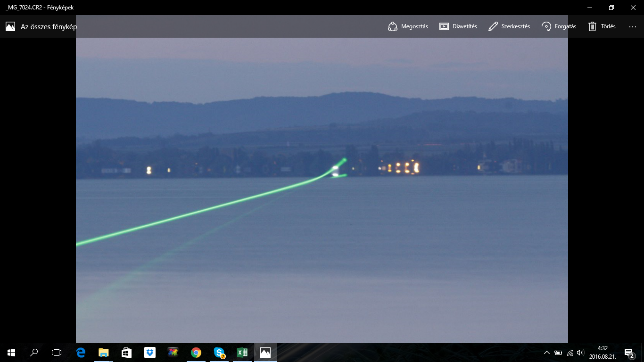Open Dropbox from the taskbar
644x362 pixels.
coord(149,352)
